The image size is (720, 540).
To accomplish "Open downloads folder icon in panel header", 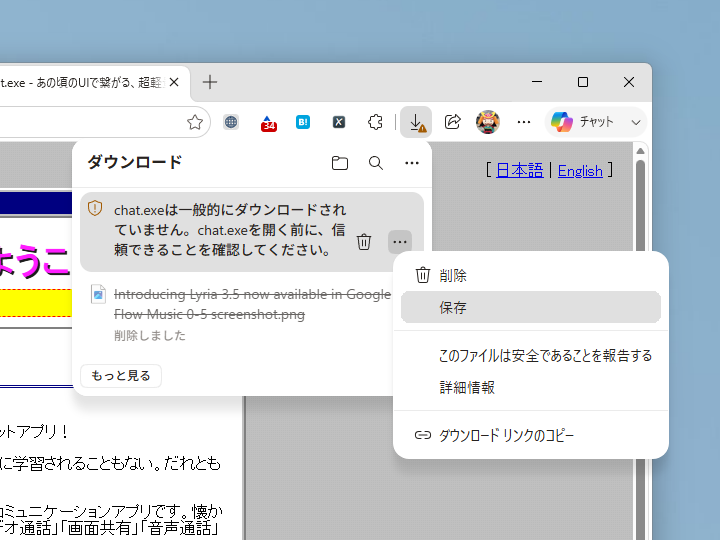I will [x=340, y=163].
